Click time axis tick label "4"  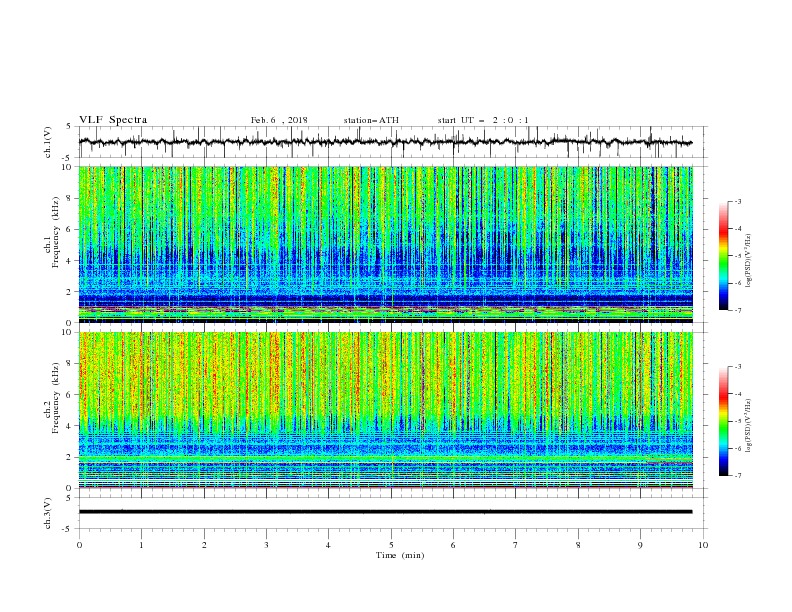click(329, 545)
